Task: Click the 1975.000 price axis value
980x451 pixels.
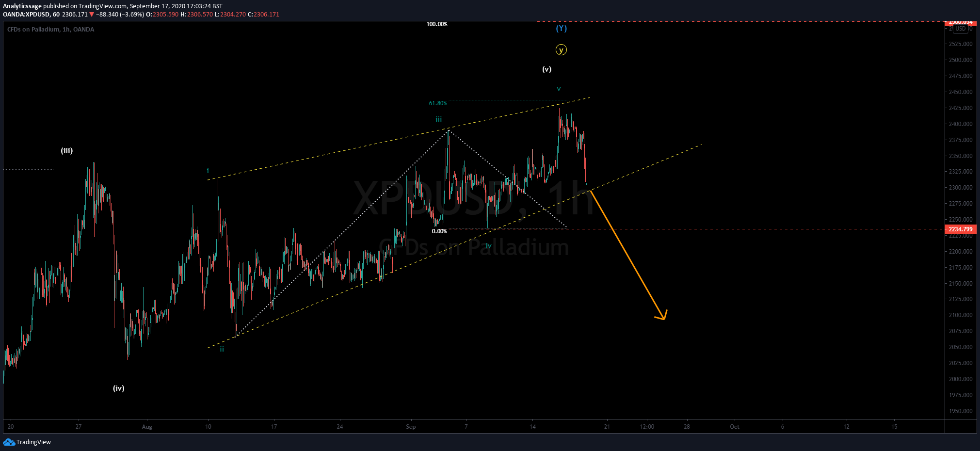Action: (961, 395)
